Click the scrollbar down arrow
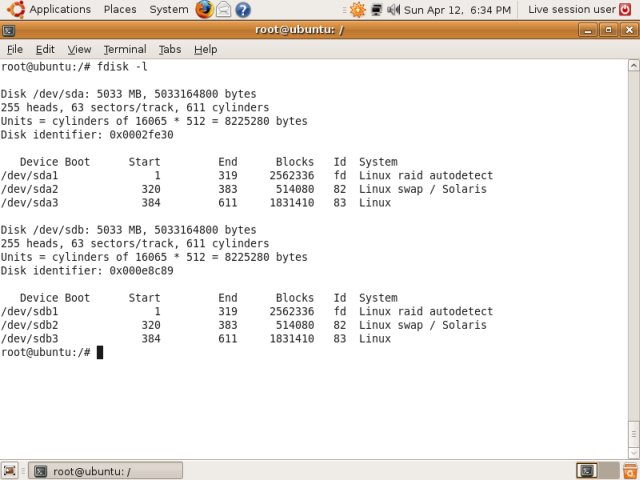Screen dimensions: 640x480 click(x=633, y=452)
